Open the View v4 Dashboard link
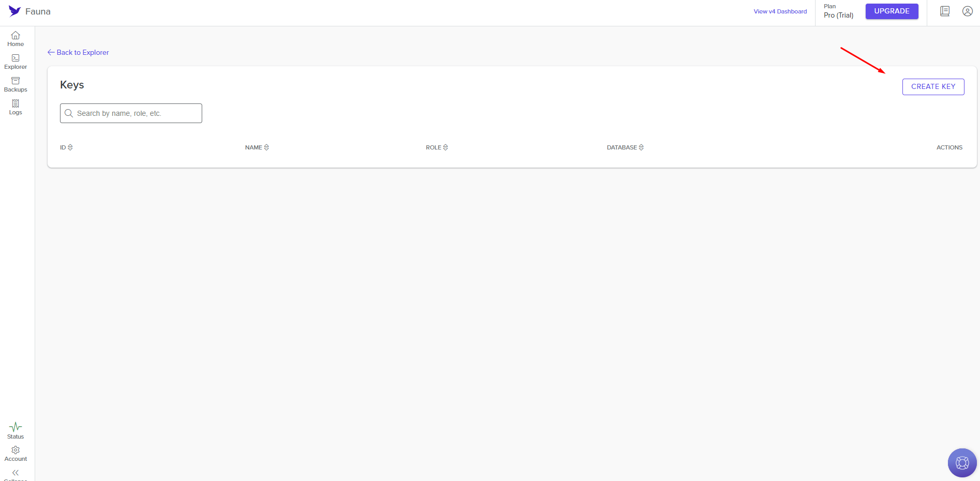Screen dimensions: 980x481 coord(780,11)
